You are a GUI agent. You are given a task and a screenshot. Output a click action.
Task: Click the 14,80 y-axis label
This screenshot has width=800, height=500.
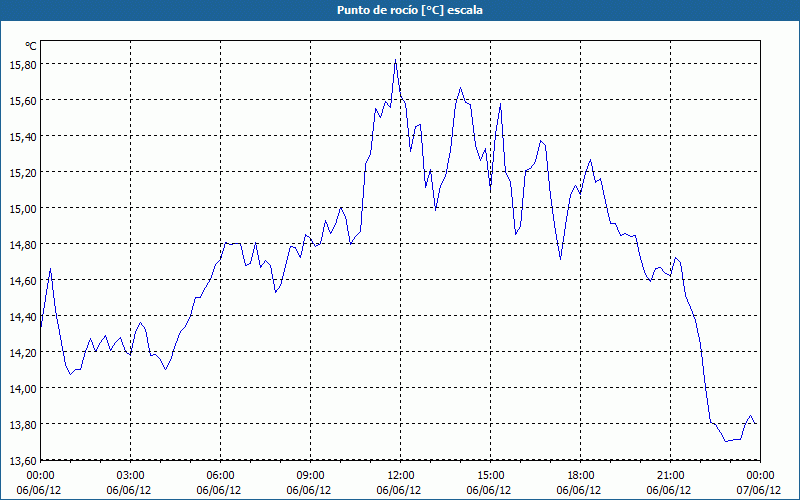coord(23,245)
